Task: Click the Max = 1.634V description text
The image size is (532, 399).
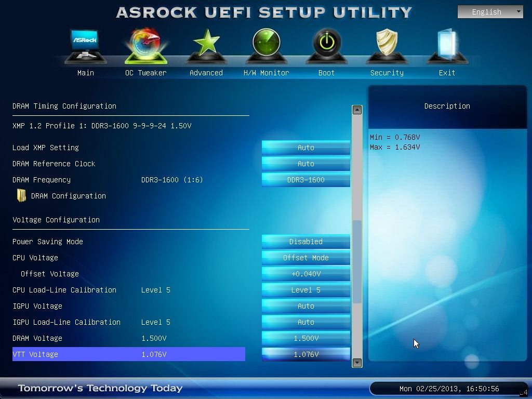Action: (x=395, y=147)
